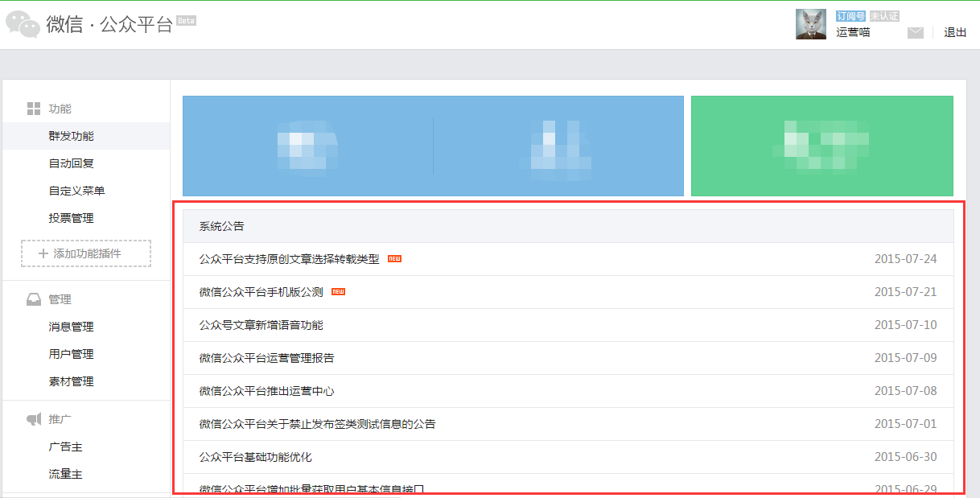Click the green summary card
This screenshot has height=498, width=980.
pyautogui.click(x=822, y=146)
